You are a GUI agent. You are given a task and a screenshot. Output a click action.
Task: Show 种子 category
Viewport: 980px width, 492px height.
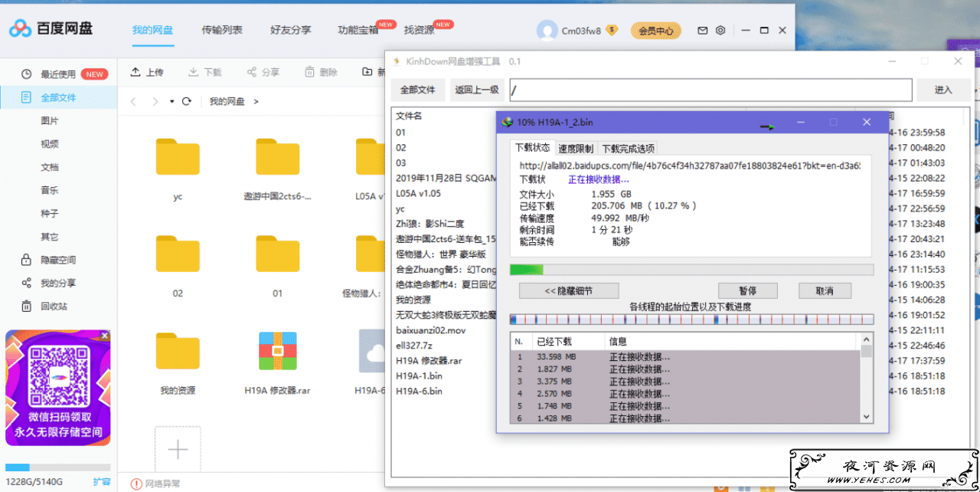coord(50,213)
